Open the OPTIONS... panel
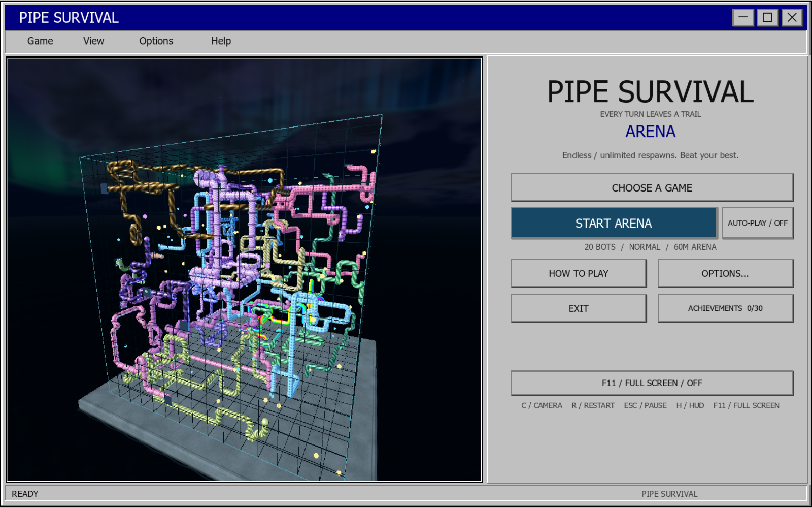Viewport: 812px width, 508px height. (725, 274)
